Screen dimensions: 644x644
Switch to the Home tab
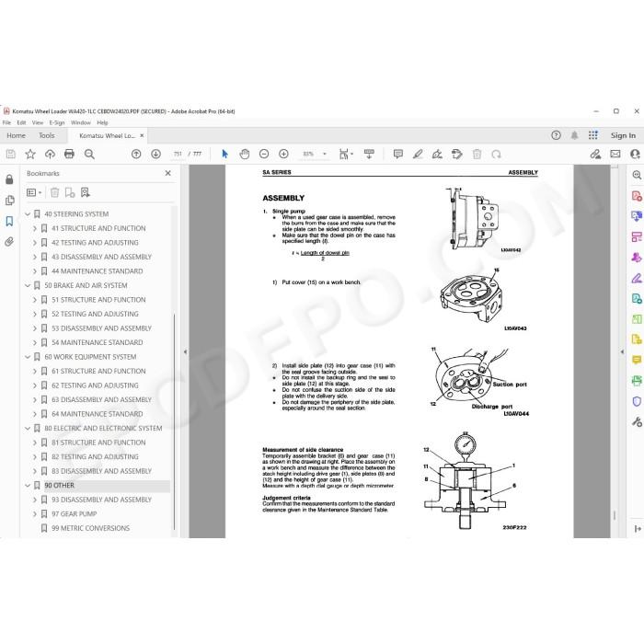[16, 135]
